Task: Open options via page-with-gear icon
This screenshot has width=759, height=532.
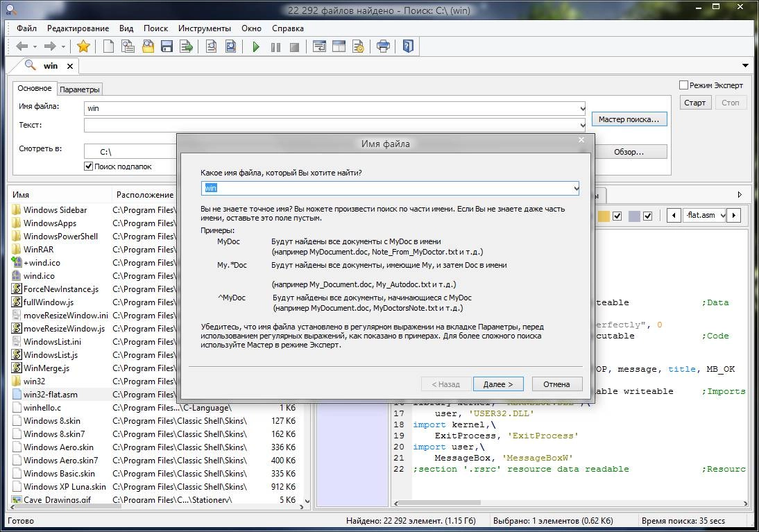Action: click(x=358, y=46)
